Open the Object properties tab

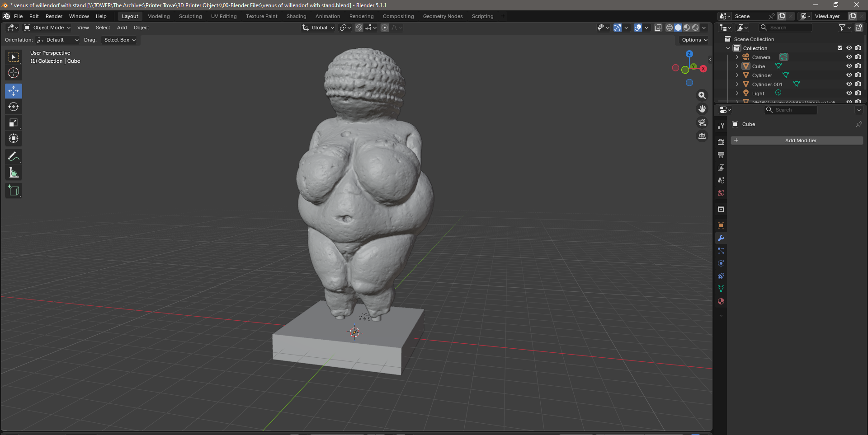coord(721,225)
